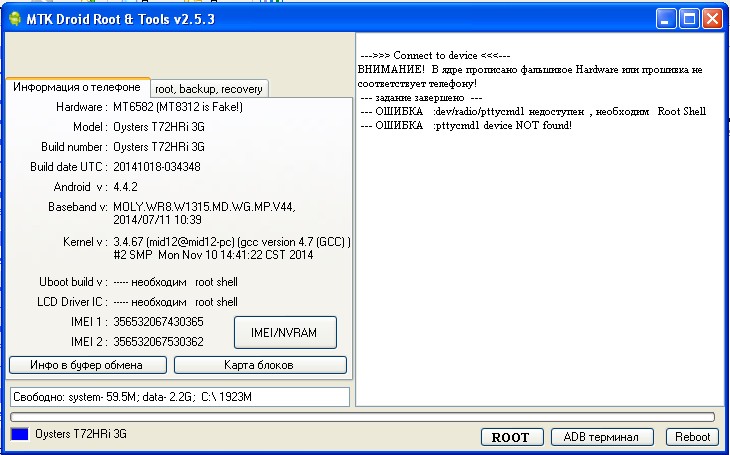Click the задание завершено log line
730x455 pixels.
[421, 98]
